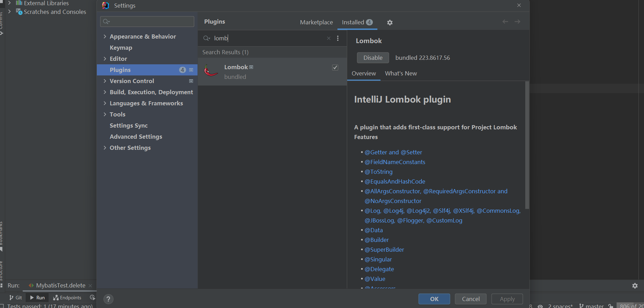
Task: Open the What's New tab
Action: 401,73
